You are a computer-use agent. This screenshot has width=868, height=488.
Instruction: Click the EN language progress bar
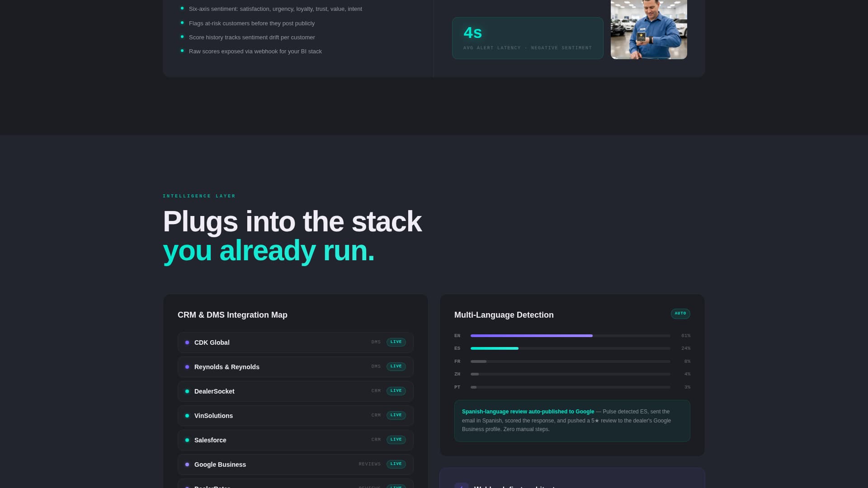pos(571,336)
